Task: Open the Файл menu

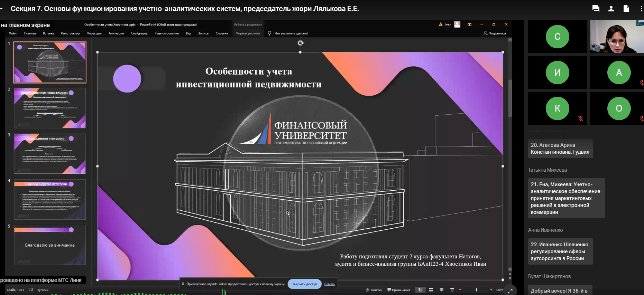Action: click(13, 34)
